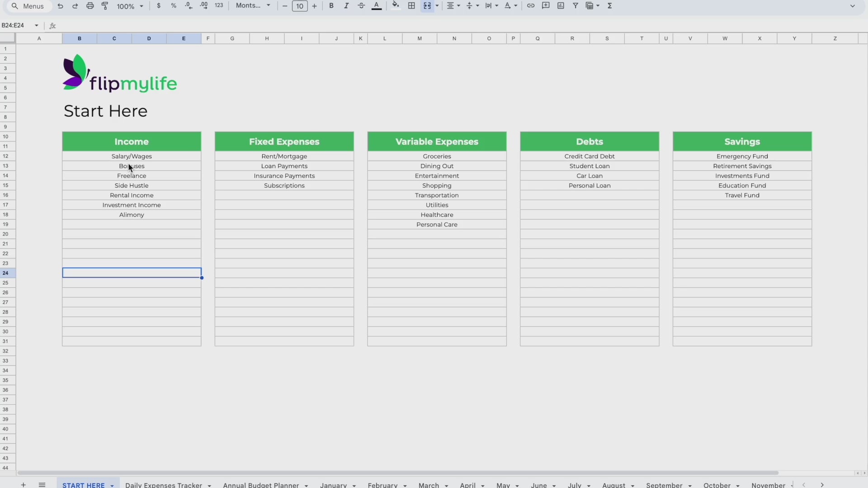This screenshot has height=488, width=868.
Task: Switch to the April tab
Action: pos(467,485)
